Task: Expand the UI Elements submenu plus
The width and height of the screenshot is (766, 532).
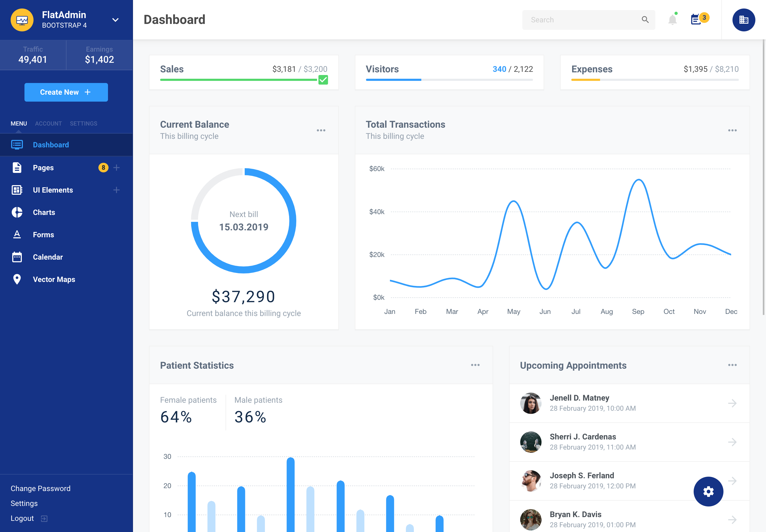Action: (116, 190)
